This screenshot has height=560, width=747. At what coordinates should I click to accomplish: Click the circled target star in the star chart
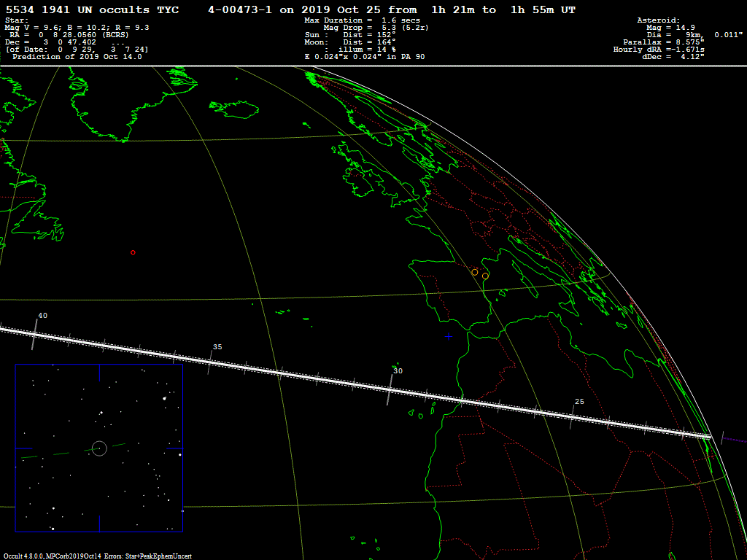click(x=99, y=448)
